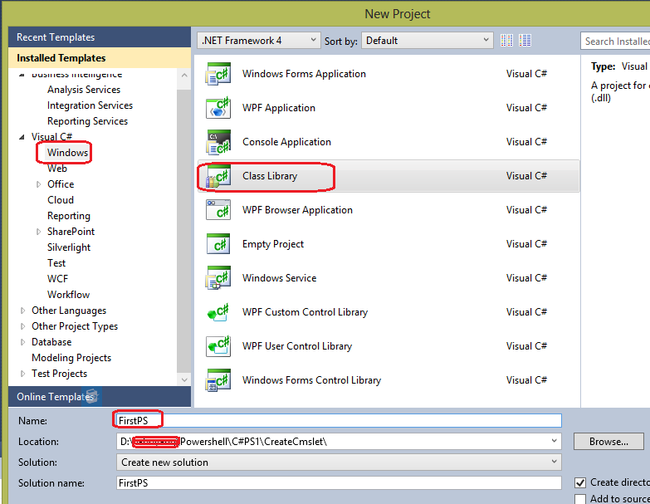Open the Location path dropdown
Viewport: 650px width, 504px height.
554,441
